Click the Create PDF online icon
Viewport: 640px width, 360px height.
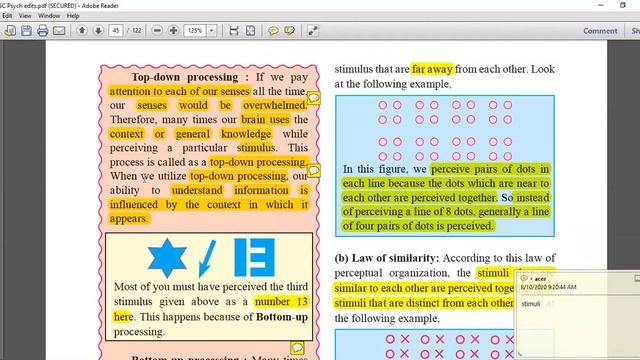[x=10, y=31]
